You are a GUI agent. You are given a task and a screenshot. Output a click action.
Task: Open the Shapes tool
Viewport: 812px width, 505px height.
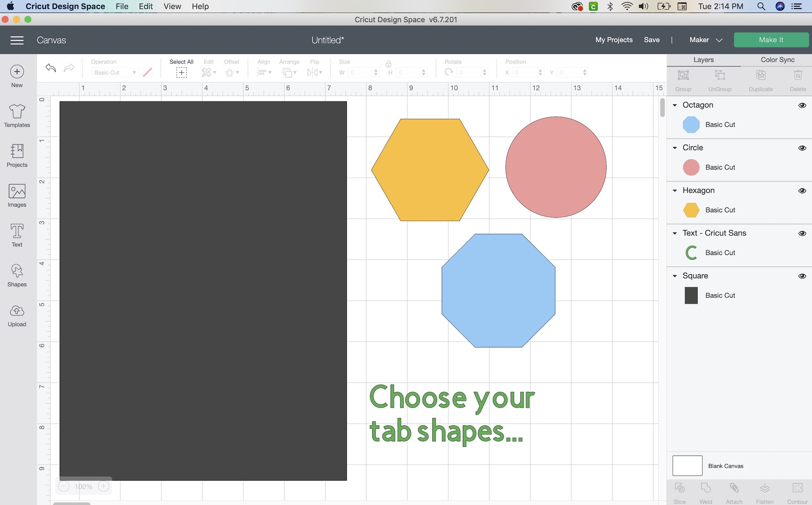point(17,276)
